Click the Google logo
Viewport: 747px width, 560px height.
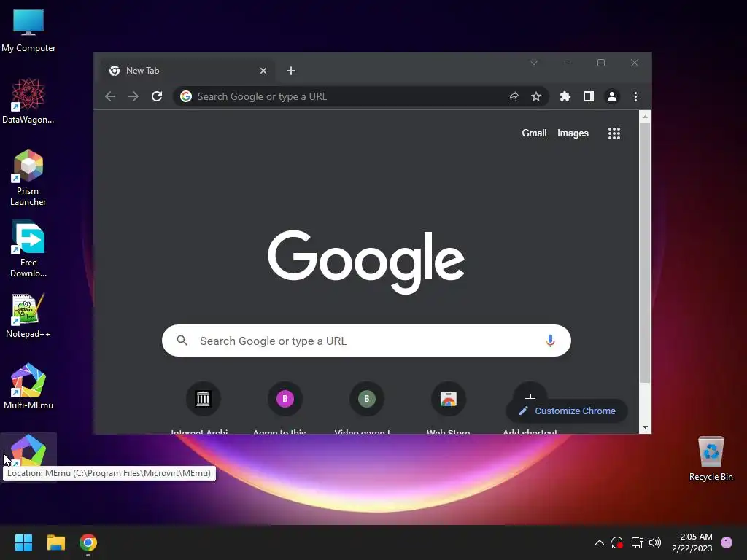[366, 261]
